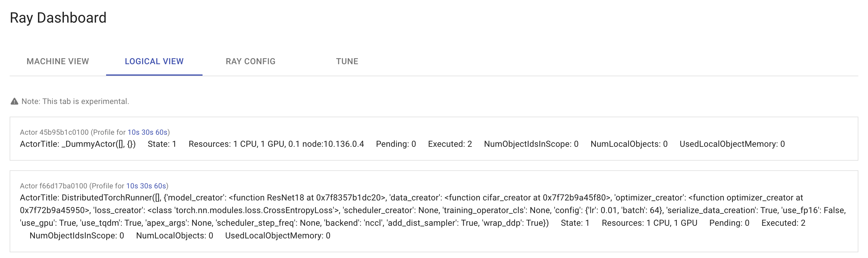Click State: 1 in the DistributedTorchRunner row
This screenshot has width=868, height=258.
click(x=576, y=223)
